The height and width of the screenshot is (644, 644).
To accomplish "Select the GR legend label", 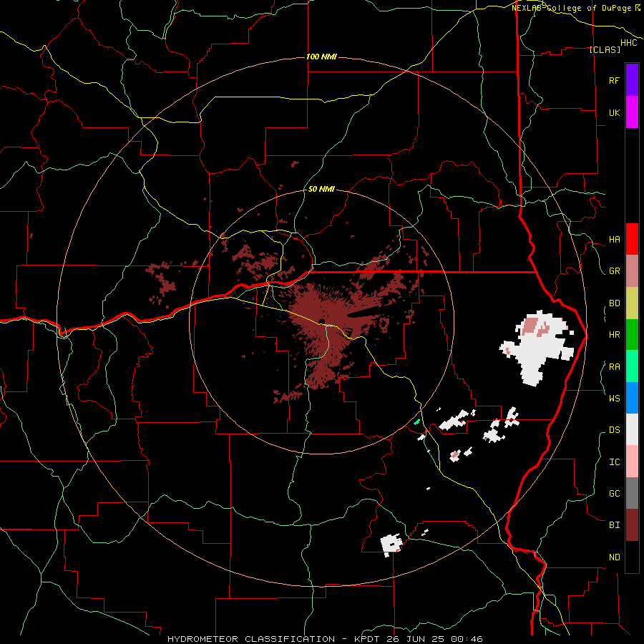I will point(614,271).
